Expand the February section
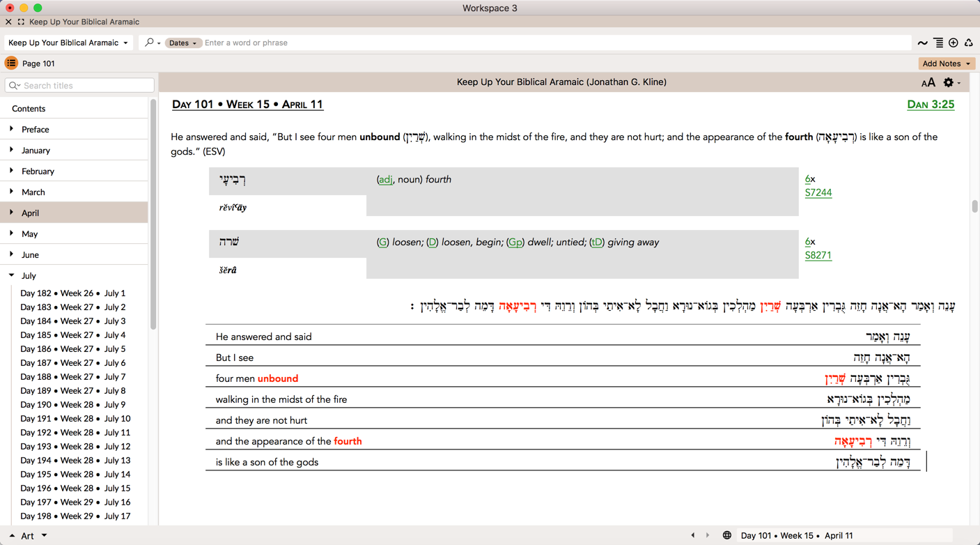 click(x=11, y=171)
